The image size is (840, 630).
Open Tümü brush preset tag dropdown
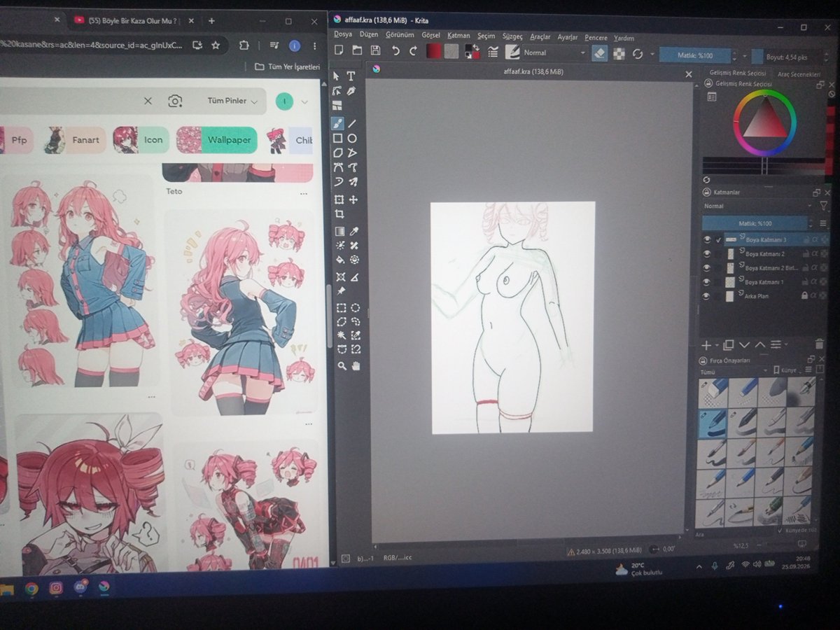click(733, 372)
